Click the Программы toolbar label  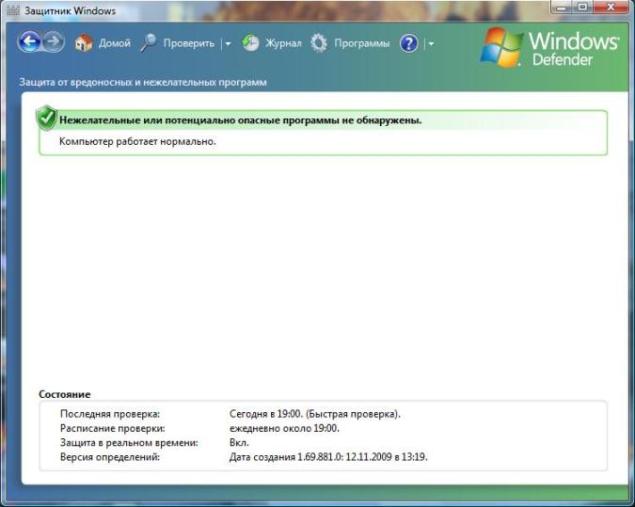tap(362, 43)
